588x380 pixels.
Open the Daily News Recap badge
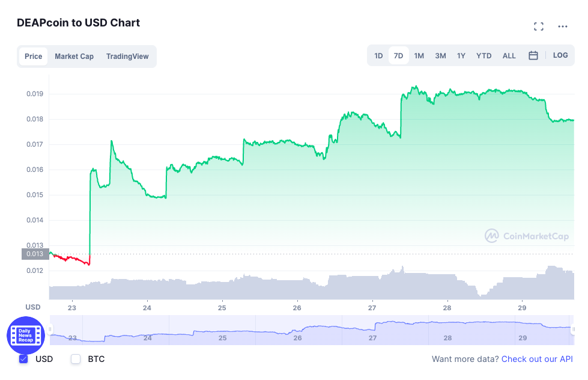click(26, 336)
